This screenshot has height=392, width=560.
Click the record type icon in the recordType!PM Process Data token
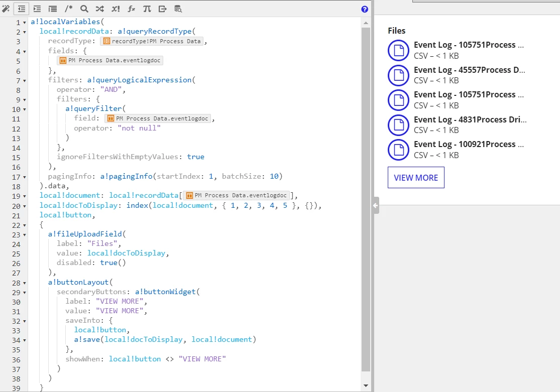[106, 41]
